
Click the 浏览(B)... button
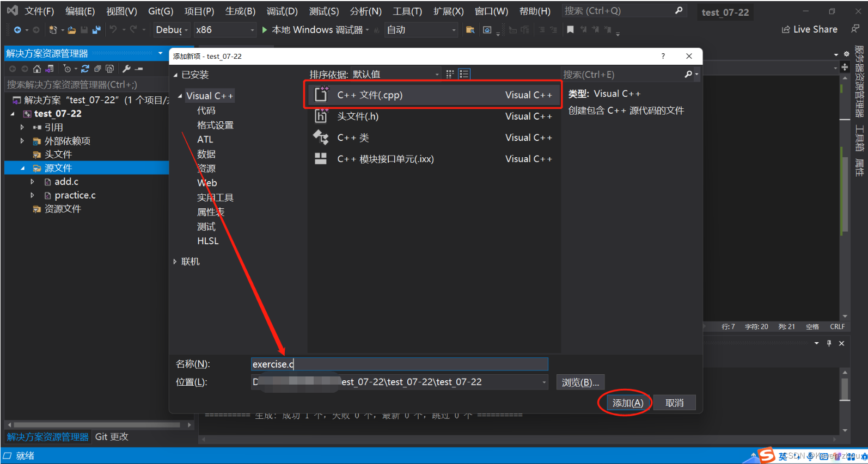pyautogui.click(x=580, y=382)
